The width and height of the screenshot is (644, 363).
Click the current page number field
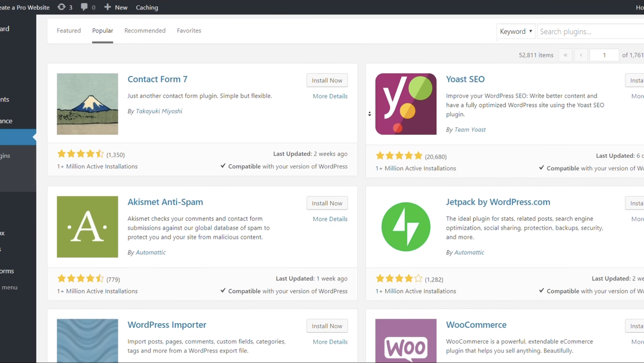coord(604,55)
